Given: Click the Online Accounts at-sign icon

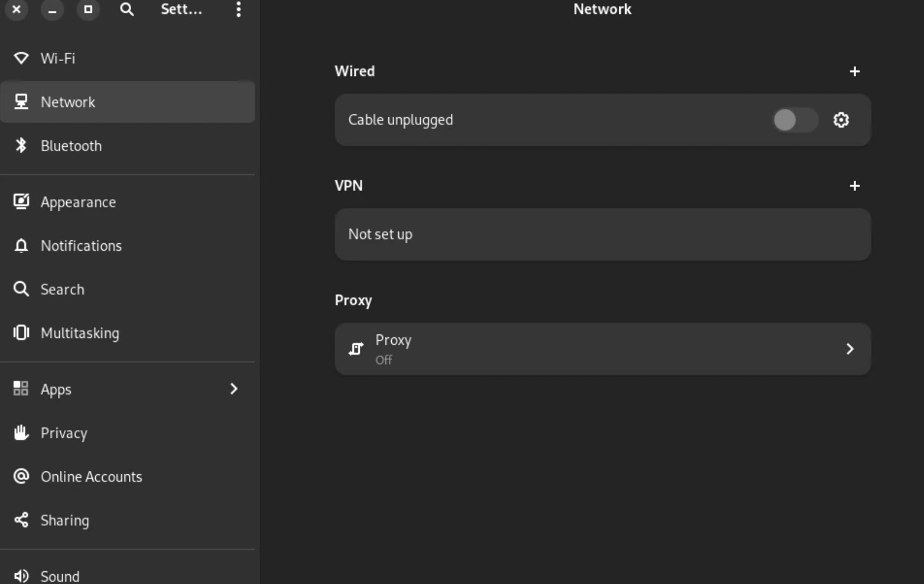Looking at the screenshot, I should click(21, 476).
